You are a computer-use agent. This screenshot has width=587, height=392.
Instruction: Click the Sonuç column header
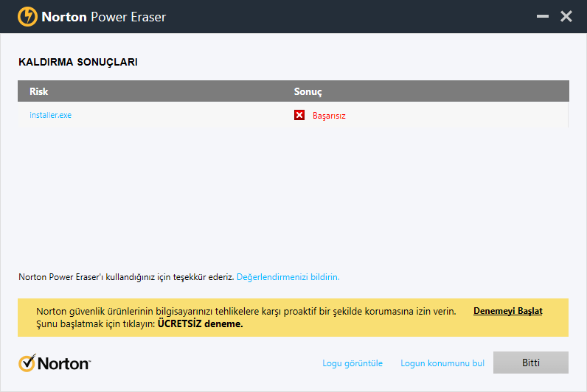tap(308, 91)
